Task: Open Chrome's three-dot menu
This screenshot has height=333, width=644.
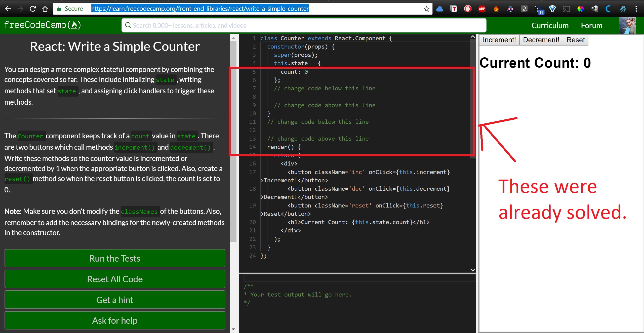Action: [636, 9]
